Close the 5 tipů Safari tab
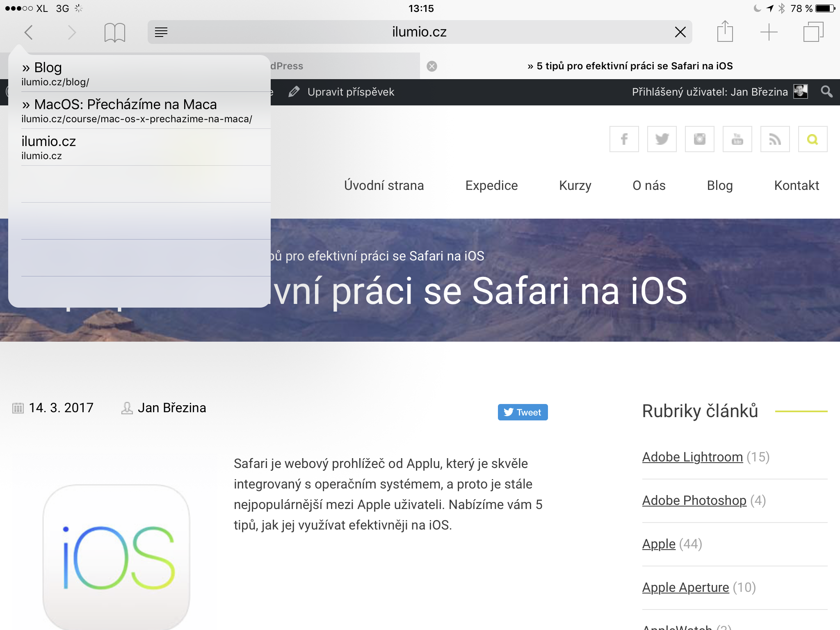Viewport: 840px width, 630px height. [x=431, y=66]
